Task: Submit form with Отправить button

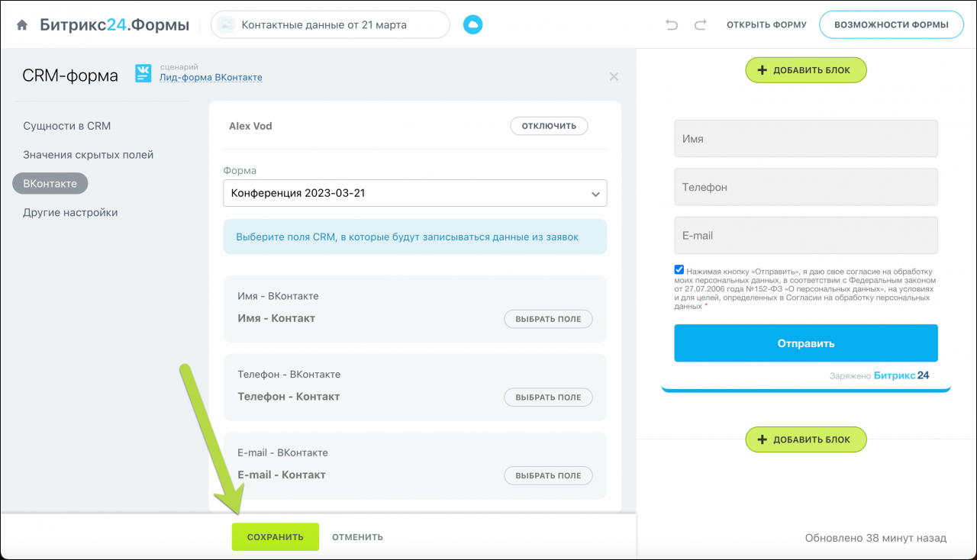Action: (x=806, y=343)
